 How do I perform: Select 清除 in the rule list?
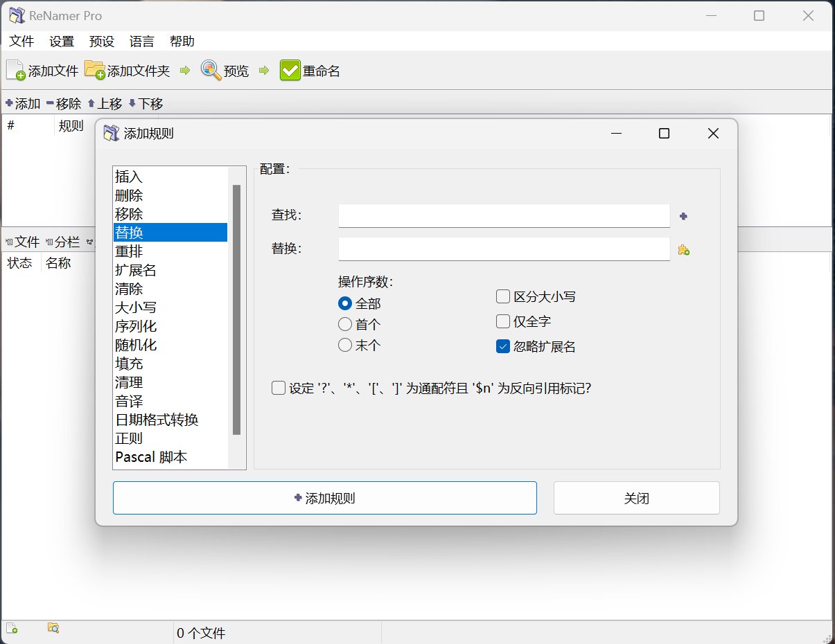pyautogui.click(x=170, y=289)
